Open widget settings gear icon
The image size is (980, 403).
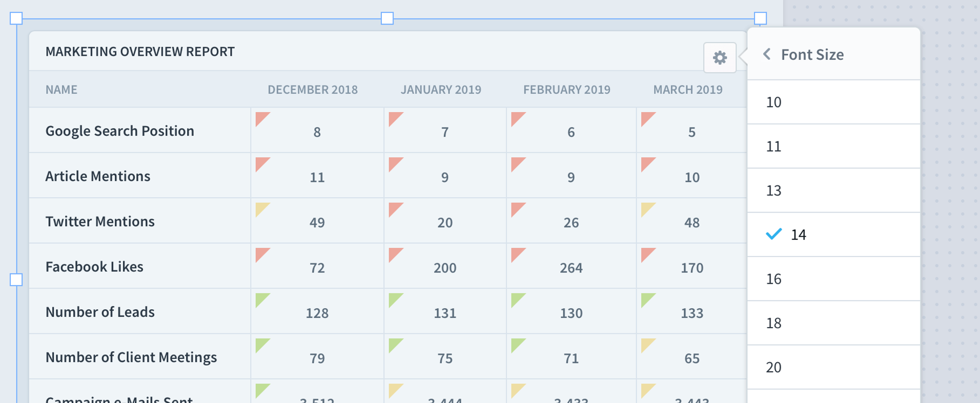tap(720, 57)
